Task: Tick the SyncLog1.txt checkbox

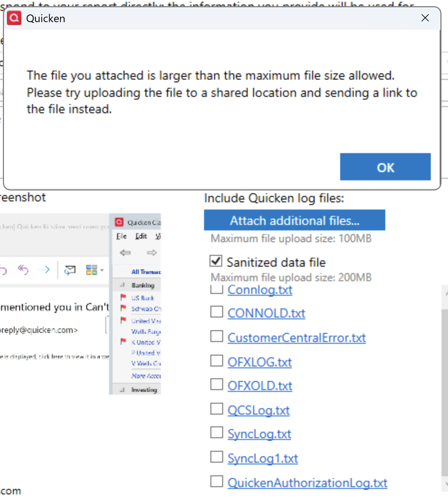Action: (x=217, y=457)
